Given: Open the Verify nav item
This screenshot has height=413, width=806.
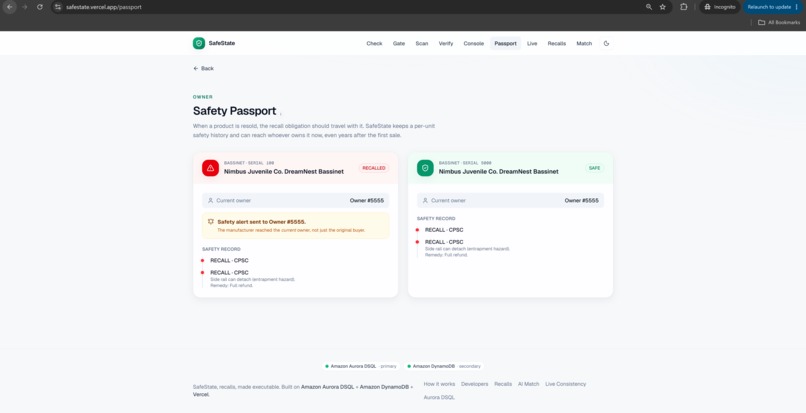Looking at the screenshot, I should [446, 44].
